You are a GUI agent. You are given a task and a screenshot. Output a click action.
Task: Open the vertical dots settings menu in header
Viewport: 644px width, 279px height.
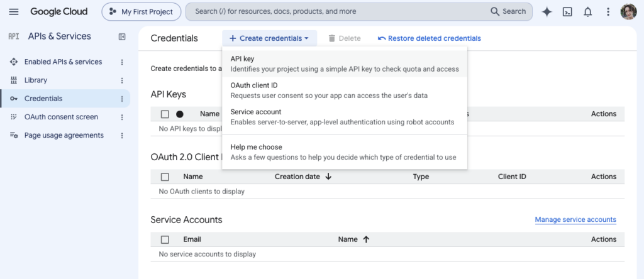(x=608, y=12)
